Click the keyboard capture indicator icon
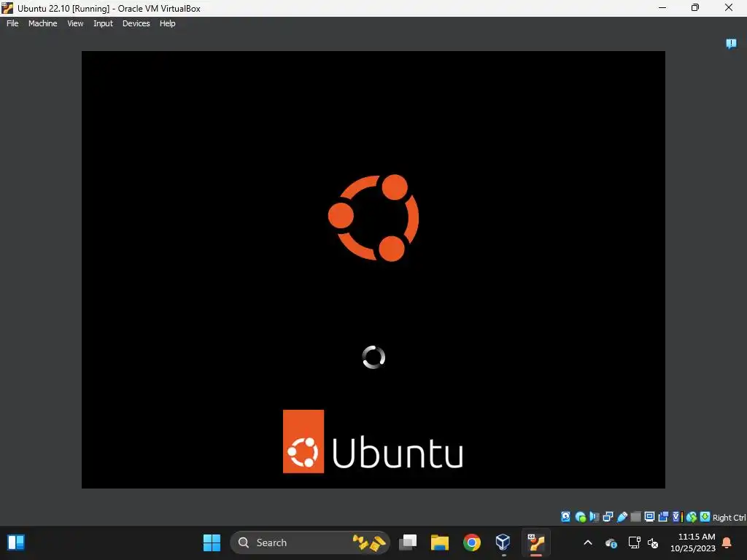The image size is (747, 560). tap(705, 517)
